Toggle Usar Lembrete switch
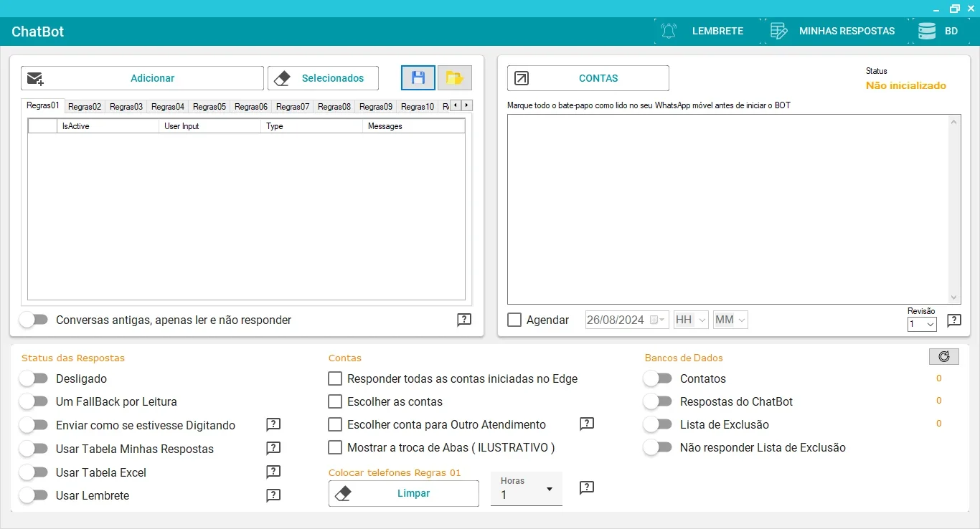980x529 pixels. pos(33,495)
